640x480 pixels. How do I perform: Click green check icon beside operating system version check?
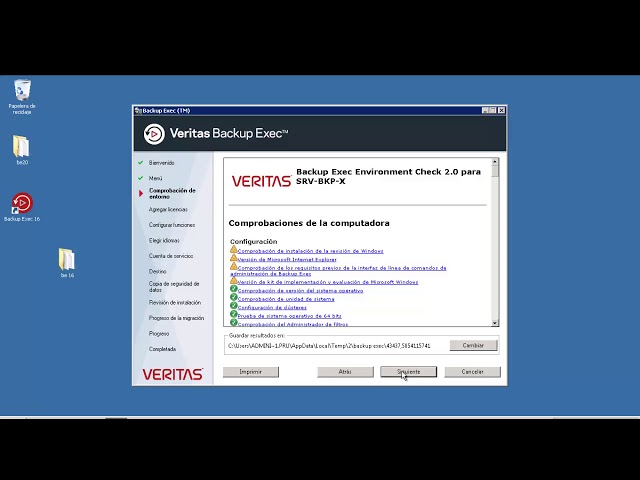[233, 289]
